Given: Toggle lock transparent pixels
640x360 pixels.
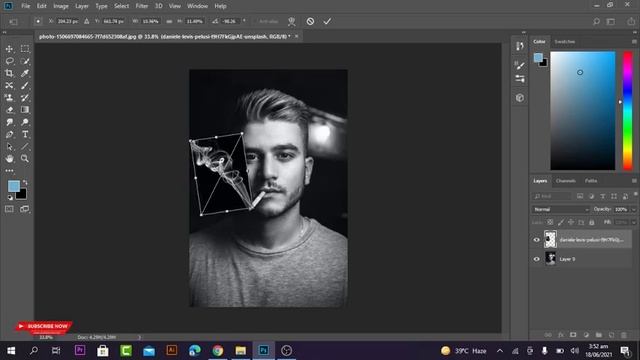Looking at the screenshot, I should click(x=550, y=222).
